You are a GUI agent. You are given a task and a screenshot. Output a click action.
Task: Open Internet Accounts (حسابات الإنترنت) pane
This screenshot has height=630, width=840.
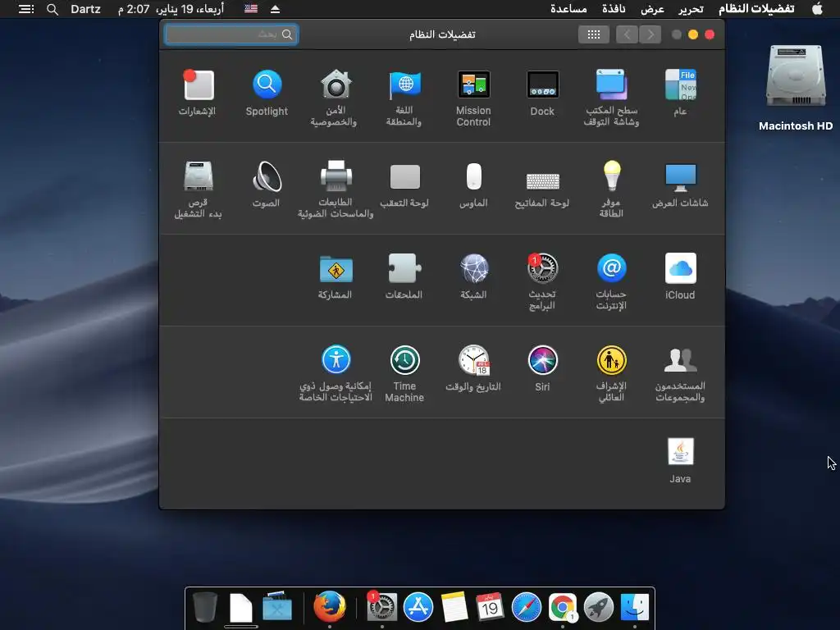coord(611,281)
